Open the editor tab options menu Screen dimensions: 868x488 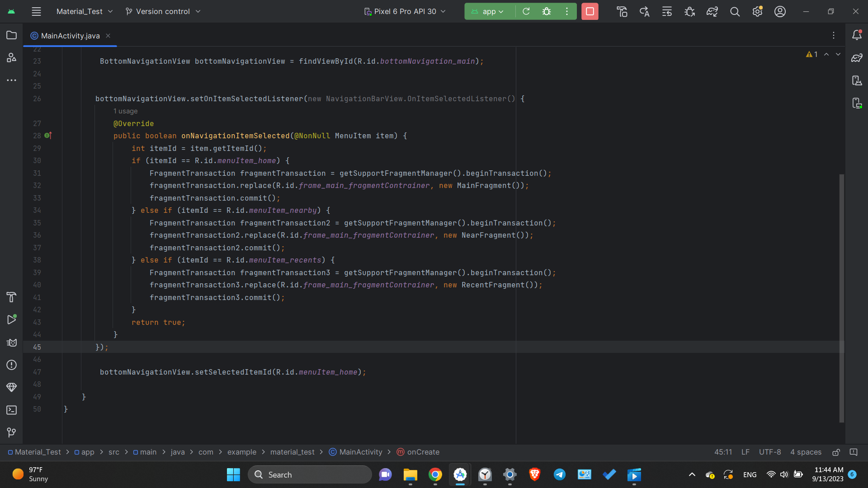tap(834, 35)
